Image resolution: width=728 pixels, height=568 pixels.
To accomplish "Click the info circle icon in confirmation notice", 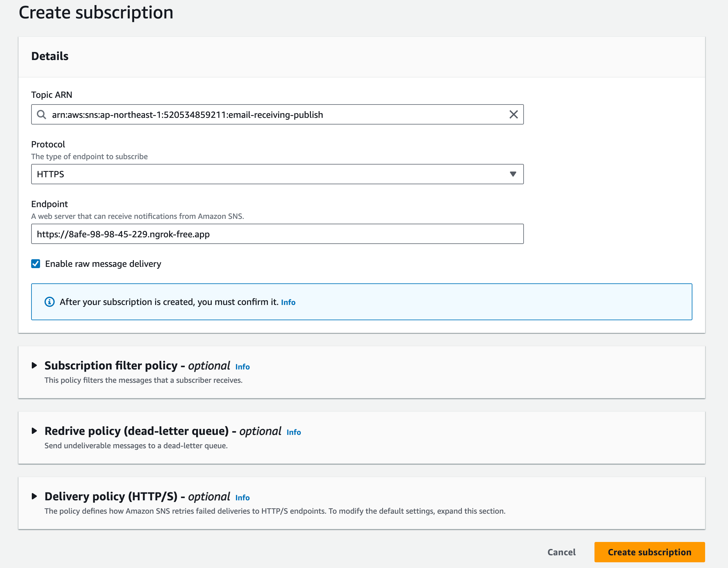I will click(49, 302).
